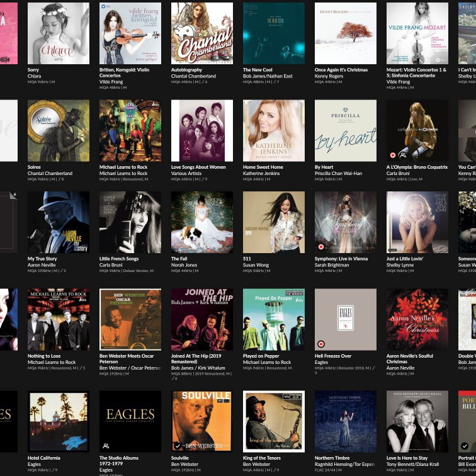Open the My True Story album cover
The image size is (476, 476).
[59, 222]
